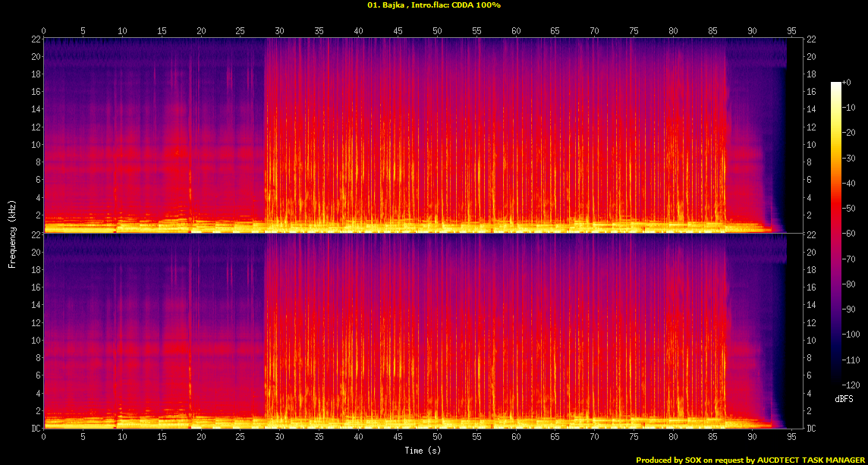Click the dBFS color scale bar
The height and width of the screenshot is (465, 868).
coord(836,233)
